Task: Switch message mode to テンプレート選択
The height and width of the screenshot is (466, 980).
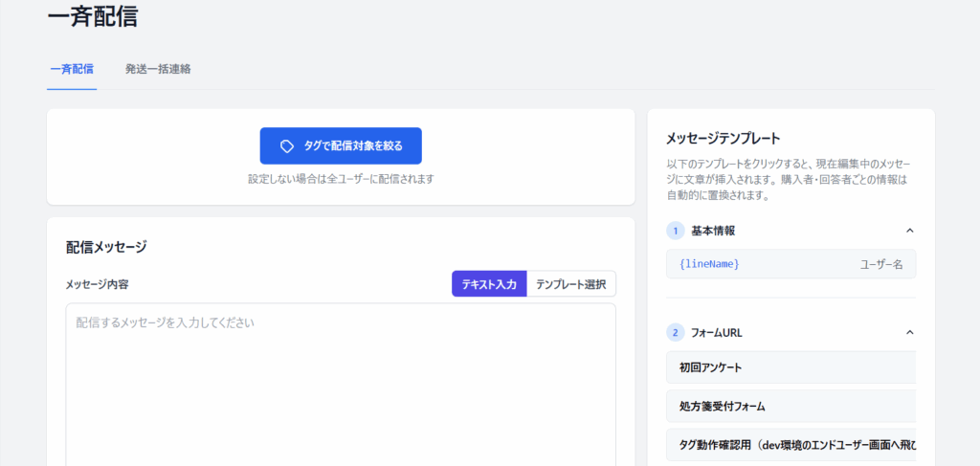Action: click(x=570, y=284)
